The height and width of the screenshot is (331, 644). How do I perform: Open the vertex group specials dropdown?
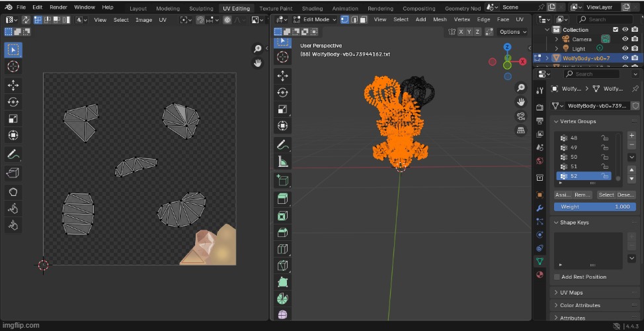pos(631,157)
